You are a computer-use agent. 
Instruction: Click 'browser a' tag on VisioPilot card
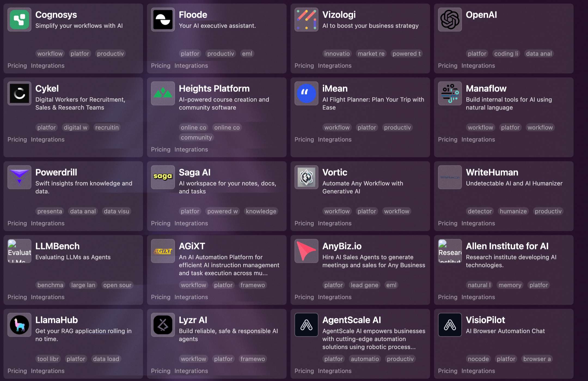click(x=537, y=359)
